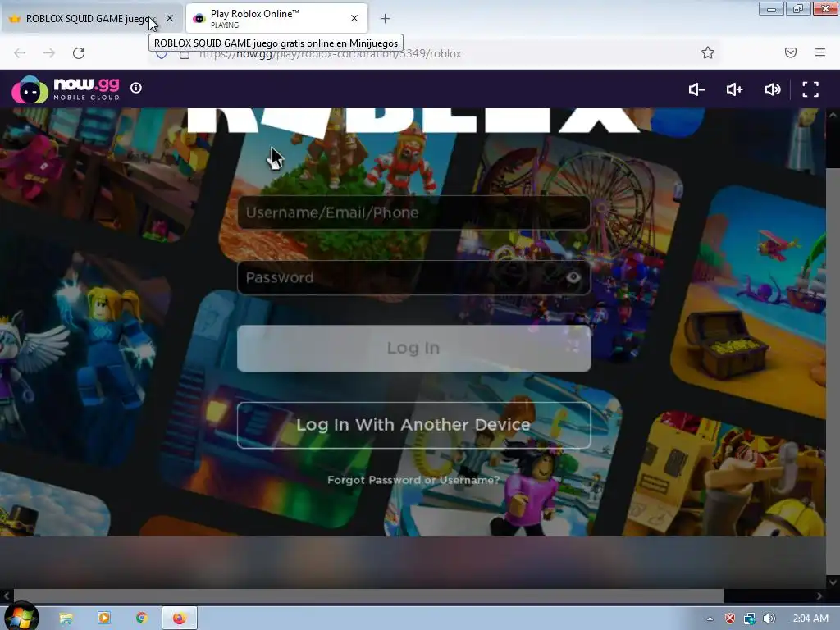The height and width of the screenshot is (630, 840).
Task: Click the page's vertical scrollbar down arrow
Action: tap(833, 582)
